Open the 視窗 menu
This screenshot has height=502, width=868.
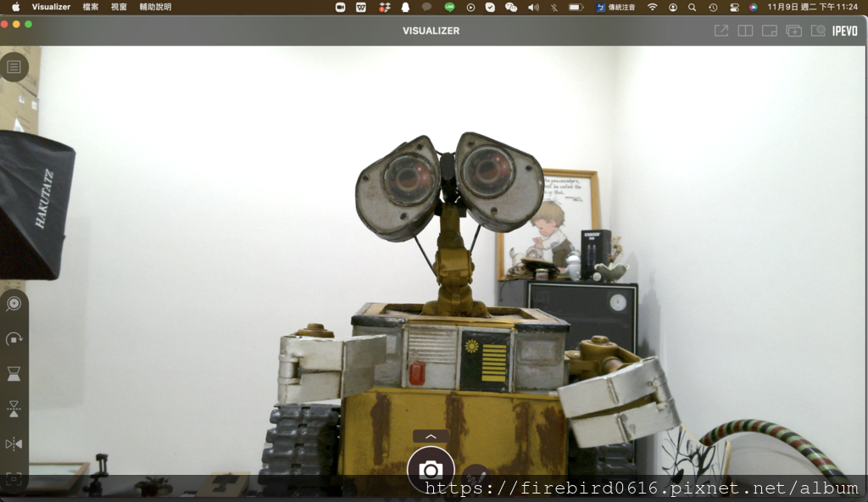[x=119, y=7]
